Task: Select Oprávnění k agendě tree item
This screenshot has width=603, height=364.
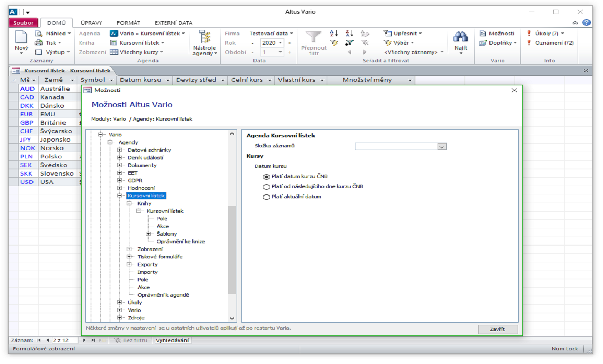Action: pyautogui.click(x=163, y=295)
